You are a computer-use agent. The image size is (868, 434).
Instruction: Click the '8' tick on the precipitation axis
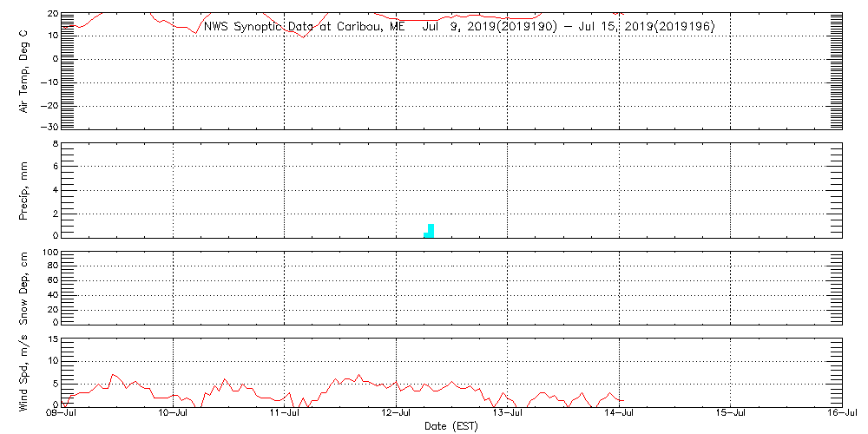(x=56, y=143)
